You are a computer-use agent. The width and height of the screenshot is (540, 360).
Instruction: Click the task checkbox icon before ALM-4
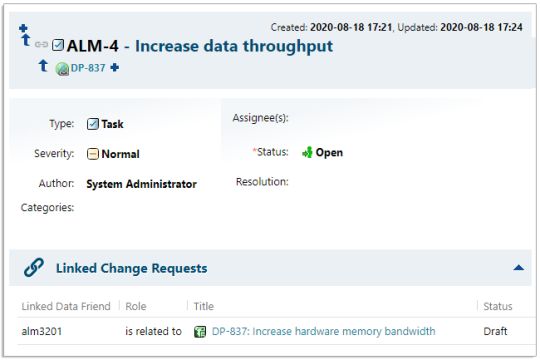tap(58, 45)
